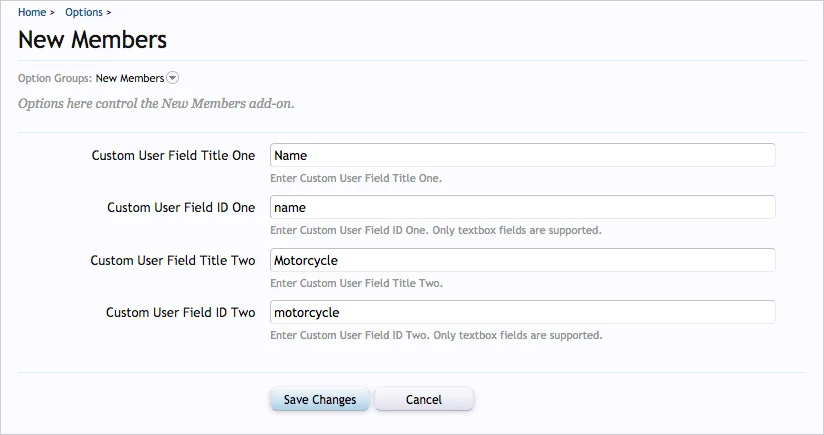Screen dimensions: 824x435
Task: Click the Cancel button
Action: coord(424,399)
